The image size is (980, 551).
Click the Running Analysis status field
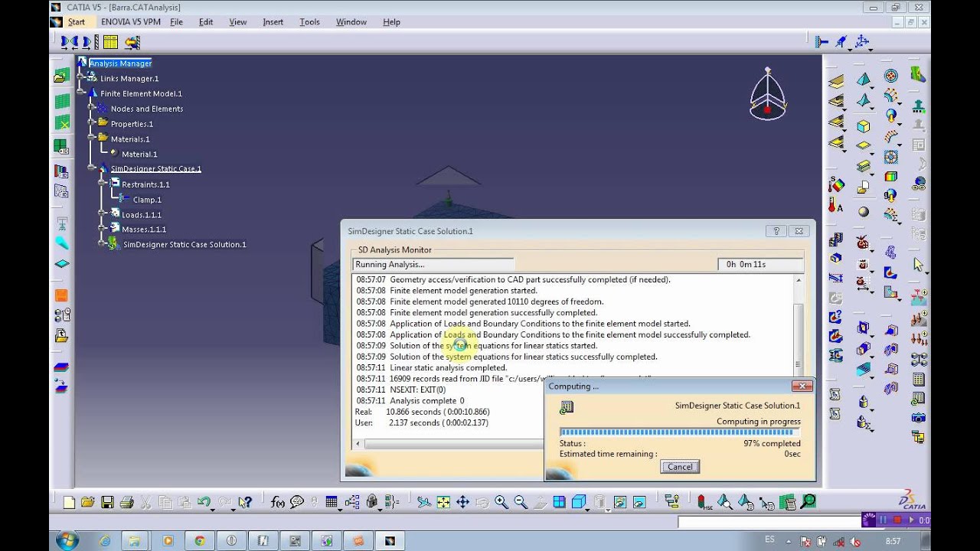(433, 264)
